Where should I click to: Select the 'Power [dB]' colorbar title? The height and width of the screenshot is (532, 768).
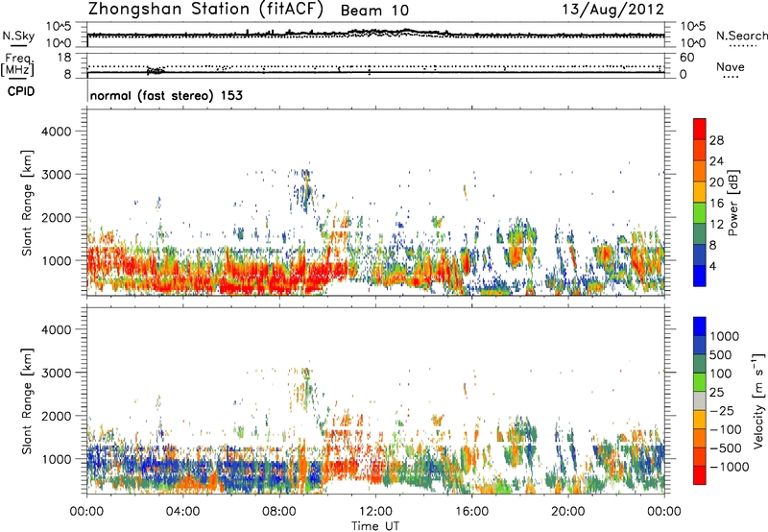coord(732,203)
